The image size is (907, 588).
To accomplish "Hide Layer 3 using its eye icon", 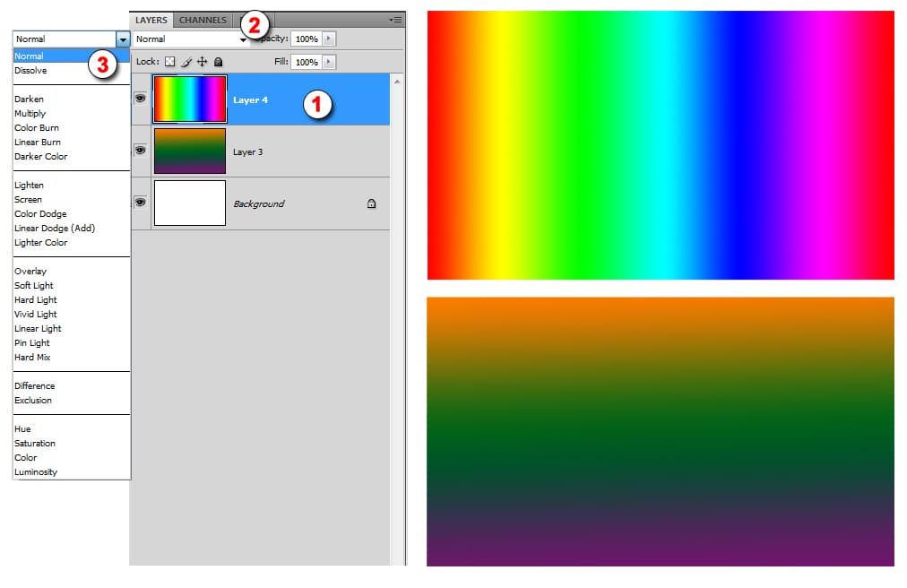I will click(141, 151).
